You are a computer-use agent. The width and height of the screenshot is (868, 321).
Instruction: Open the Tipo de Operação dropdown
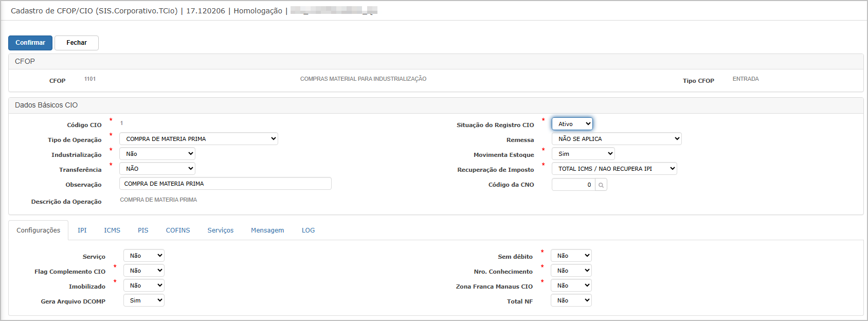point(198,139)
